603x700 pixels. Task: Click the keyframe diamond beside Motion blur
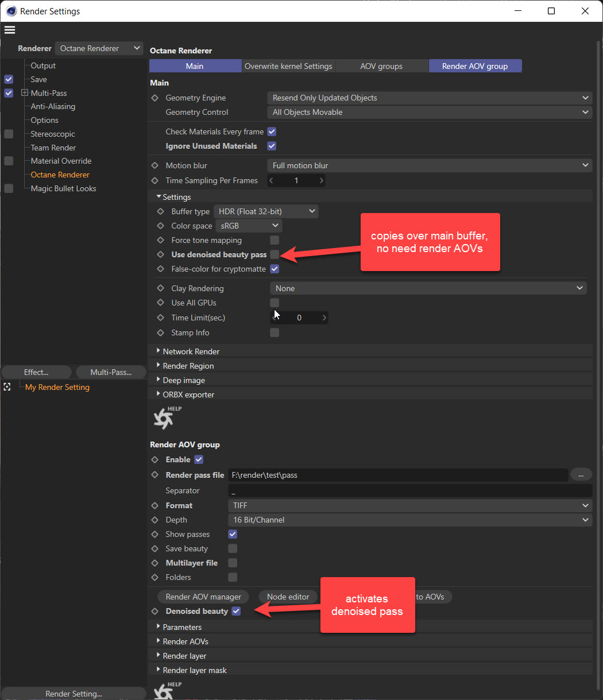pyautogui.click(x=154, y=165)
